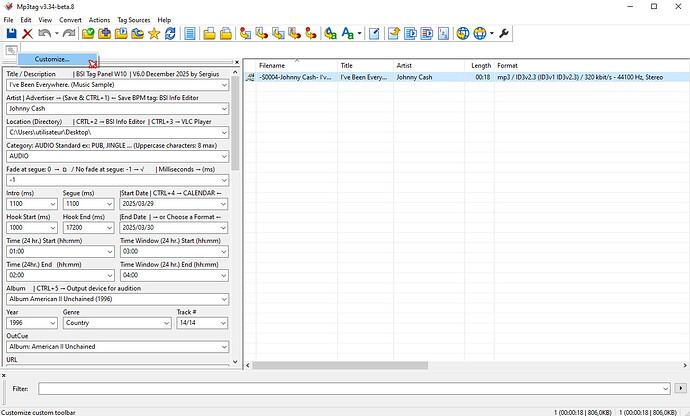Undo the last change
This screenshot has width=690, height=416.
coord(44,33)
